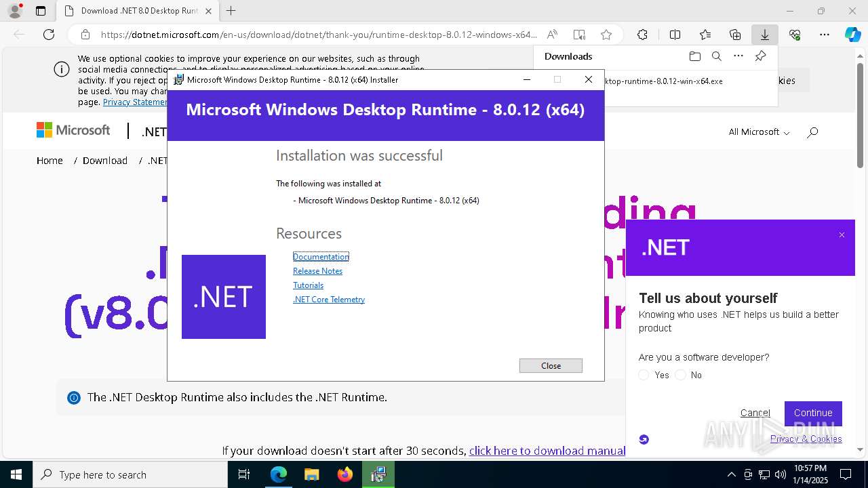
Task: Search downloads in Downloads panel
Action: (716, 56)
